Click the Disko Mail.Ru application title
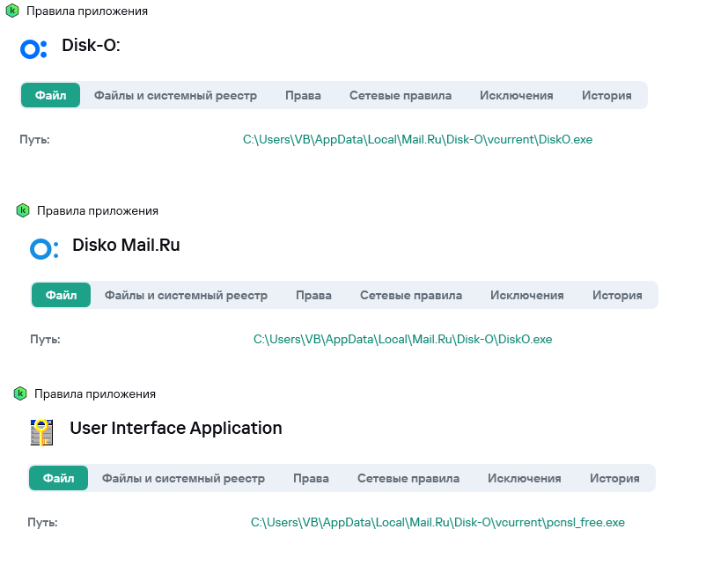Image resolution: width=728 pixels, height=588 pixels. click(x=126, y=246)
